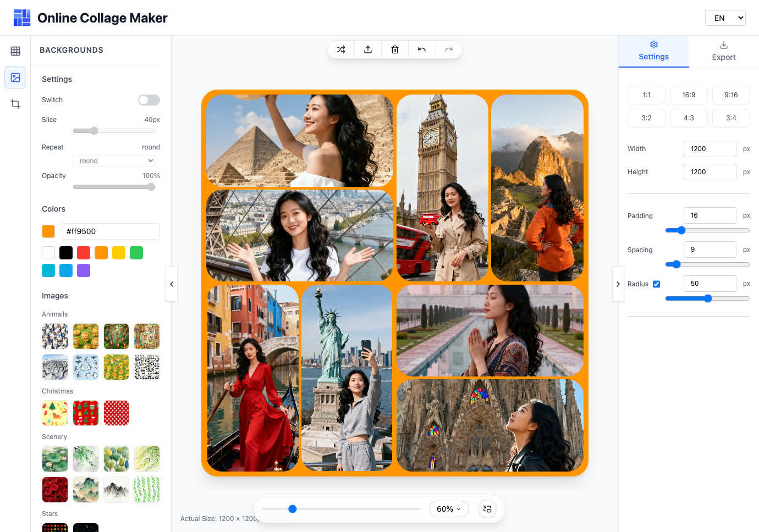Click the undo arrow icon

point(422,49)
